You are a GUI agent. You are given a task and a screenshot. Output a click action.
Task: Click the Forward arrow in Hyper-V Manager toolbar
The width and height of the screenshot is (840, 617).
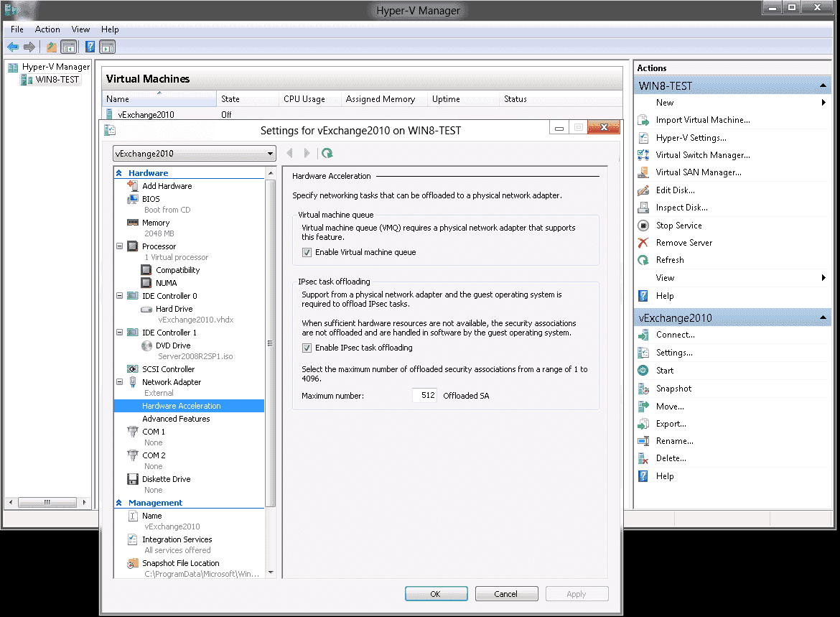coord(29,47)
